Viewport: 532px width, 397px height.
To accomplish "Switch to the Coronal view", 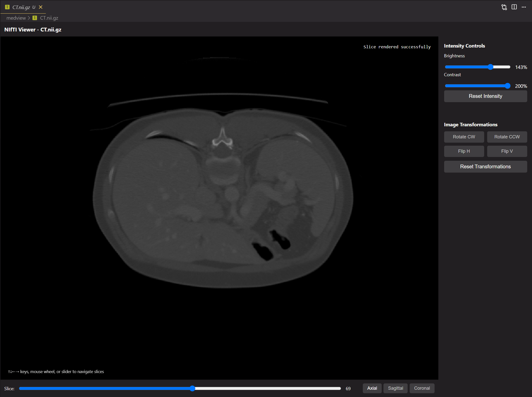I will coord(422,388).
